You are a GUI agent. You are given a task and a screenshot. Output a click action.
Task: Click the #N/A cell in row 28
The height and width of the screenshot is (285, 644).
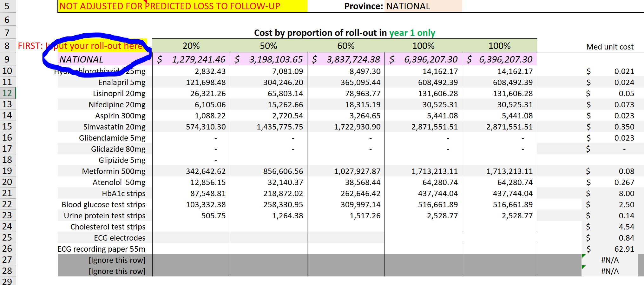[610, 271]
